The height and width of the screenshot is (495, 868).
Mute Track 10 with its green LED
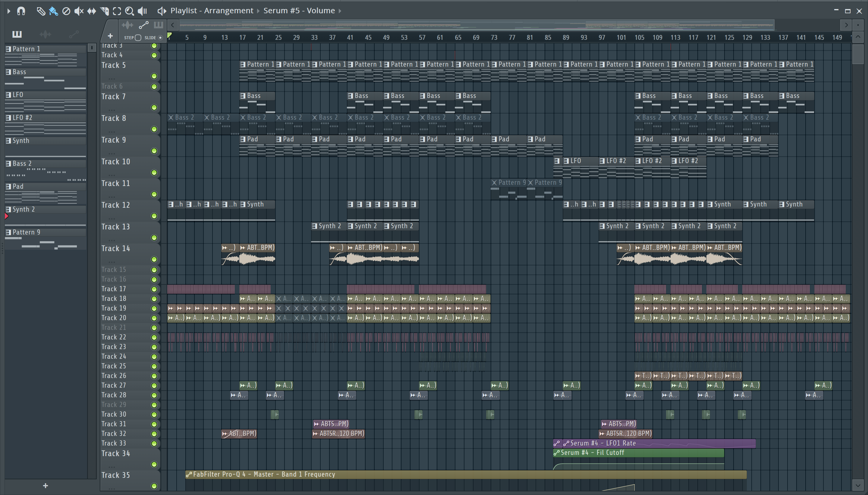click(x=154, y=173)
